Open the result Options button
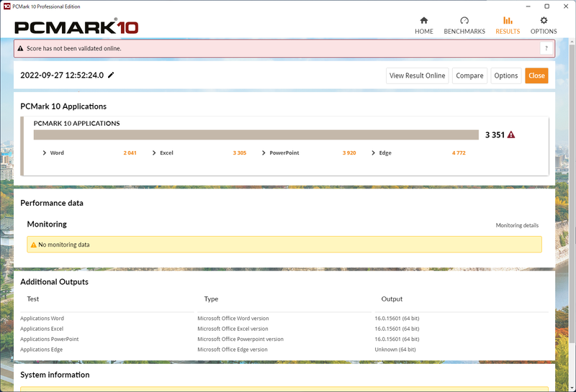 (x=506, y=76)
